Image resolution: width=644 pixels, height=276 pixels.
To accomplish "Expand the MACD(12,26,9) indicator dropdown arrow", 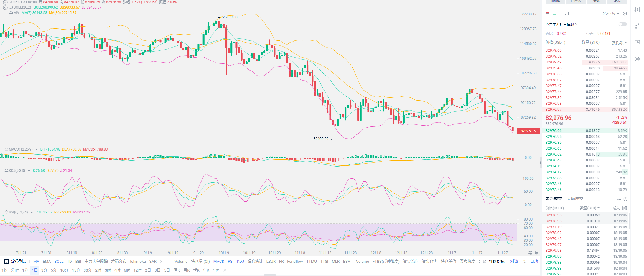I will 37,150.
